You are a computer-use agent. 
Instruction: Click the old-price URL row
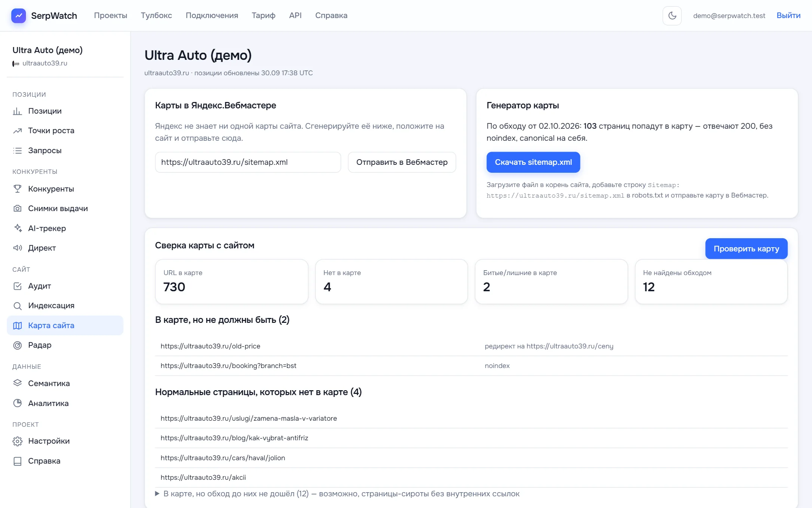[x=471, y=346]
